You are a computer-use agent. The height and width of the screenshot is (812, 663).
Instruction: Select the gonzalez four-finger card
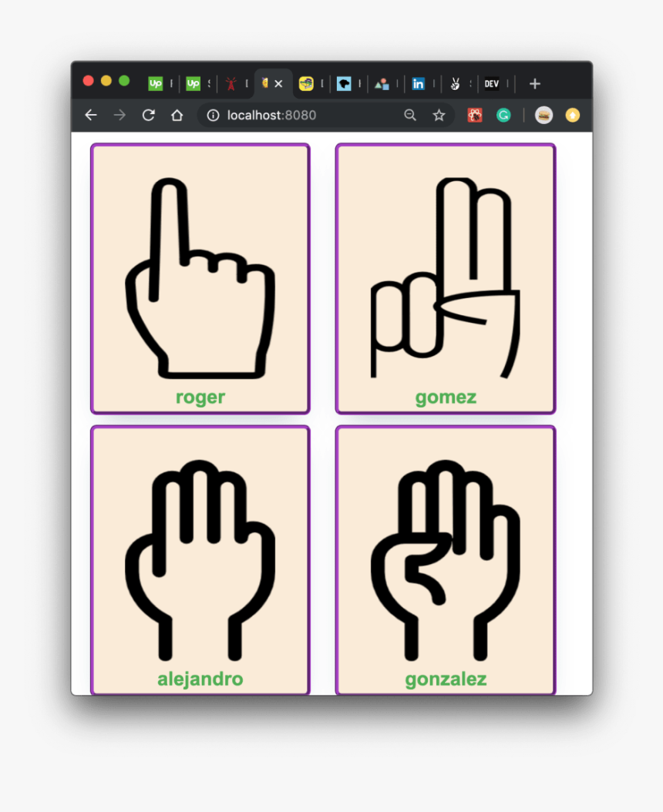coord(445,560)
